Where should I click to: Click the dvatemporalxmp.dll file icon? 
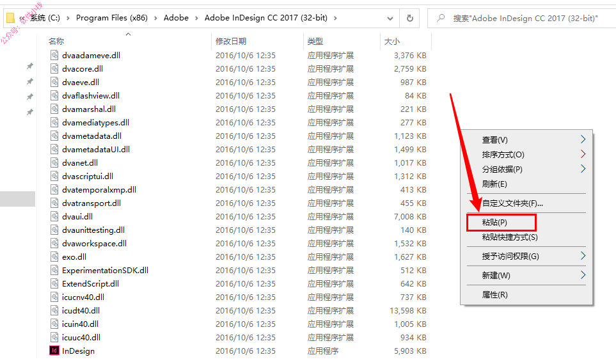[54, 189]
